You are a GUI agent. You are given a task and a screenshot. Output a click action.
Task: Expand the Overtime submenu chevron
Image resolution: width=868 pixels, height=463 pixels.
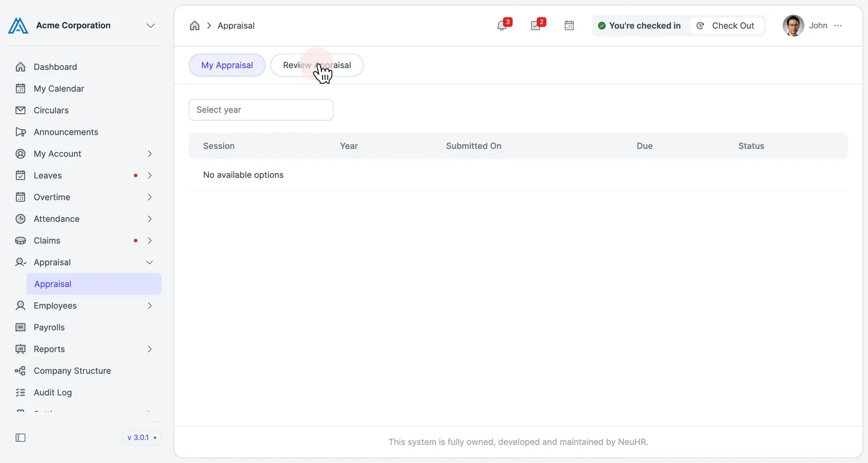tap(149, 197)
